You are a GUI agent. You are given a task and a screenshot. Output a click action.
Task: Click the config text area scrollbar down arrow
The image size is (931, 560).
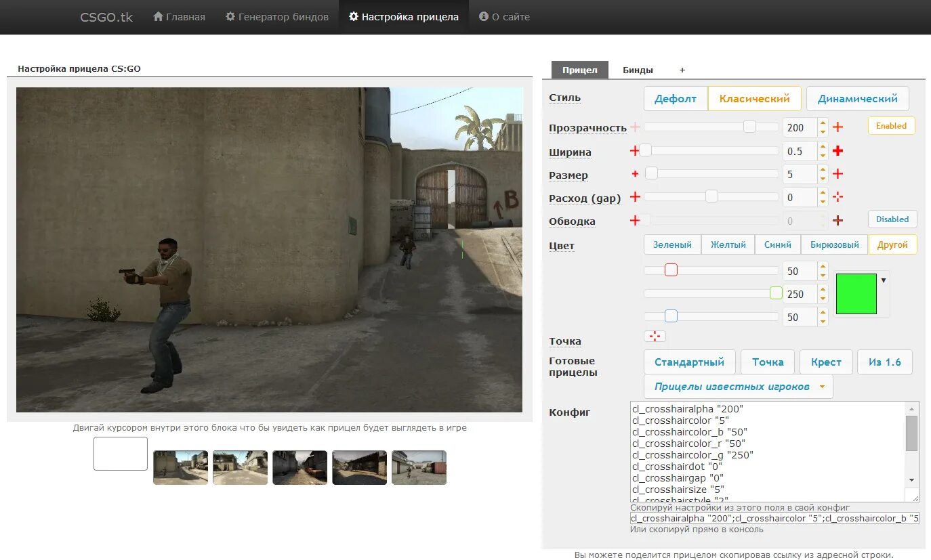912,479
